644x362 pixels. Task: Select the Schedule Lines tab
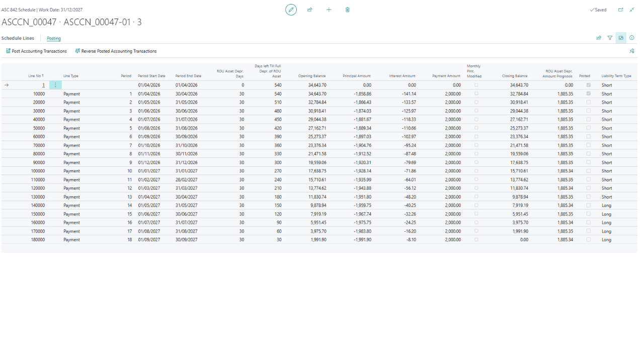pyautogui.click(x=18, y=38)
